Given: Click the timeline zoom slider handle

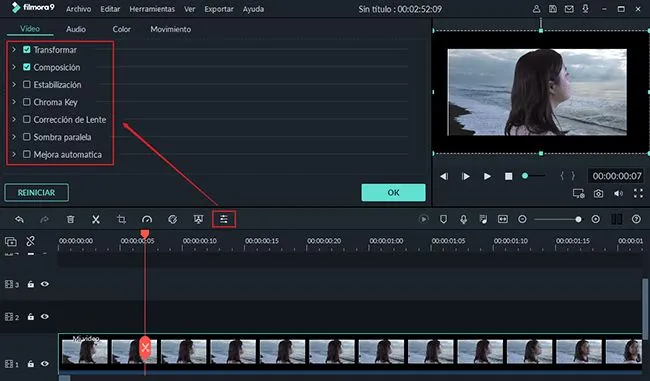Looking at the screenshot, I should click(x=578, y=219).
